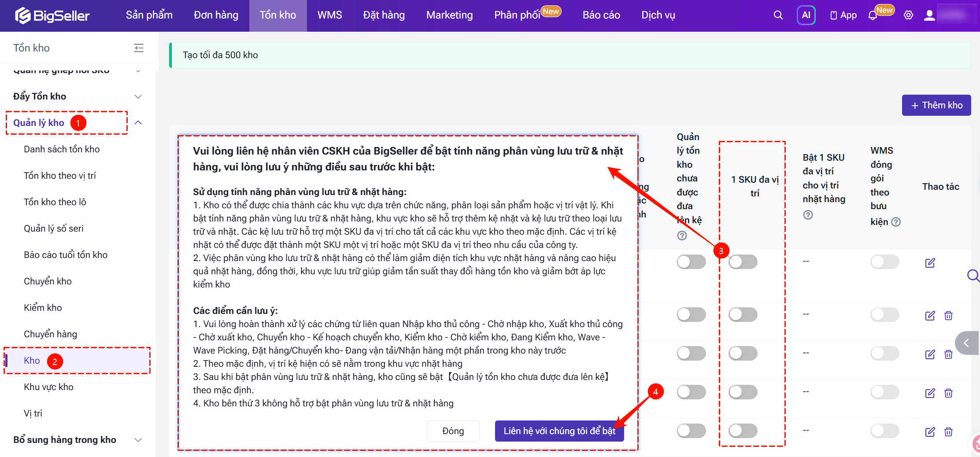Click the help icon under Bật 1 SKU đa vị trí
This screenshot has width=980, height=457.
pyautogui.click(x=808, y=215)
